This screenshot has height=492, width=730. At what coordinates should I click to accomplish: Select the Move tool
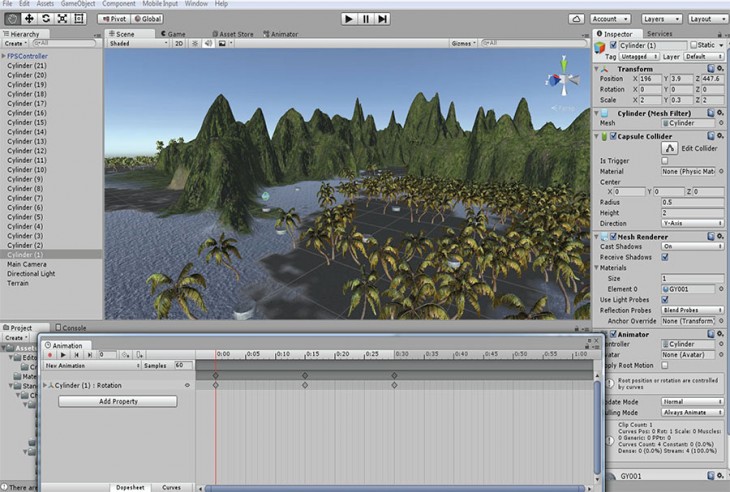pyautogui.click(x=28, y=18)
